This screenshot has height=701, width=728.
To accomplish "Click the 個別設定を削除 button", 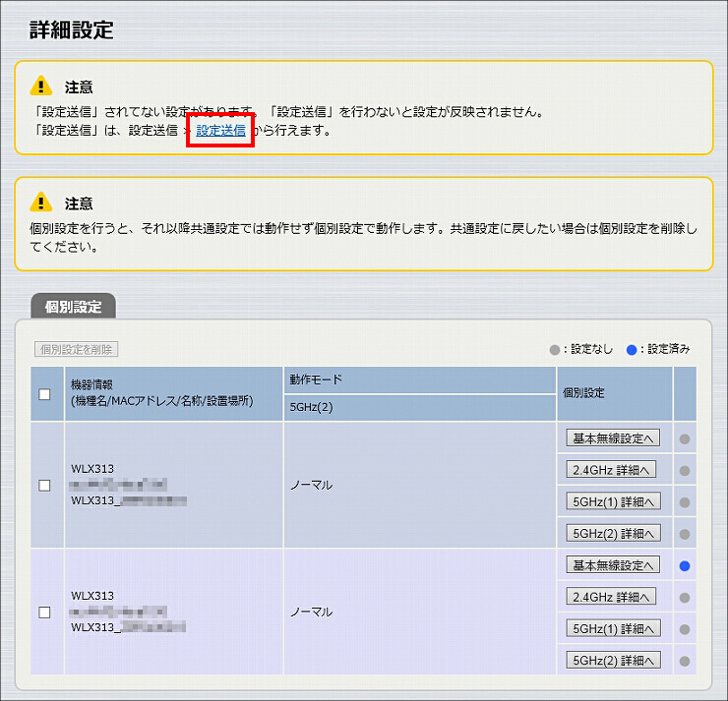I will [76, 349].
